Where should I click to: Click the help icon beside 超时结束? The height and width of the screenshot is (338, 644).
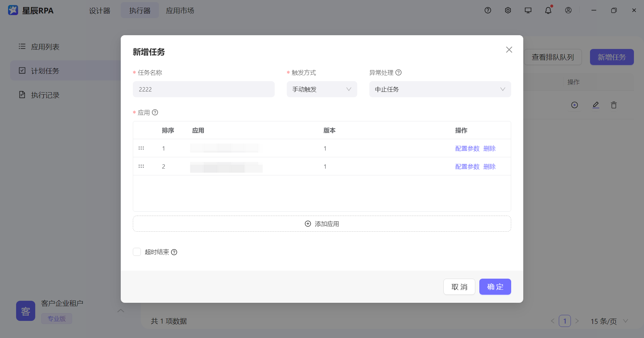tap(174, 252)
